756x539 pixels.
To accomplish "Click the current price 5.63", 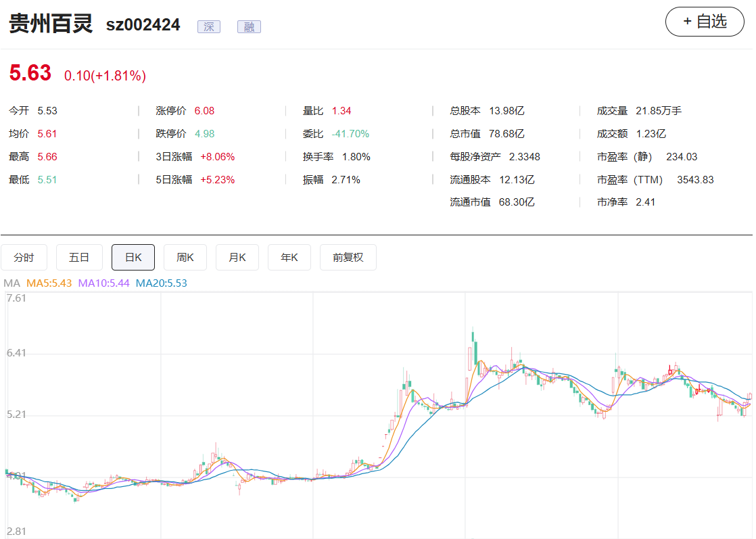I will (x=30, y=73).
